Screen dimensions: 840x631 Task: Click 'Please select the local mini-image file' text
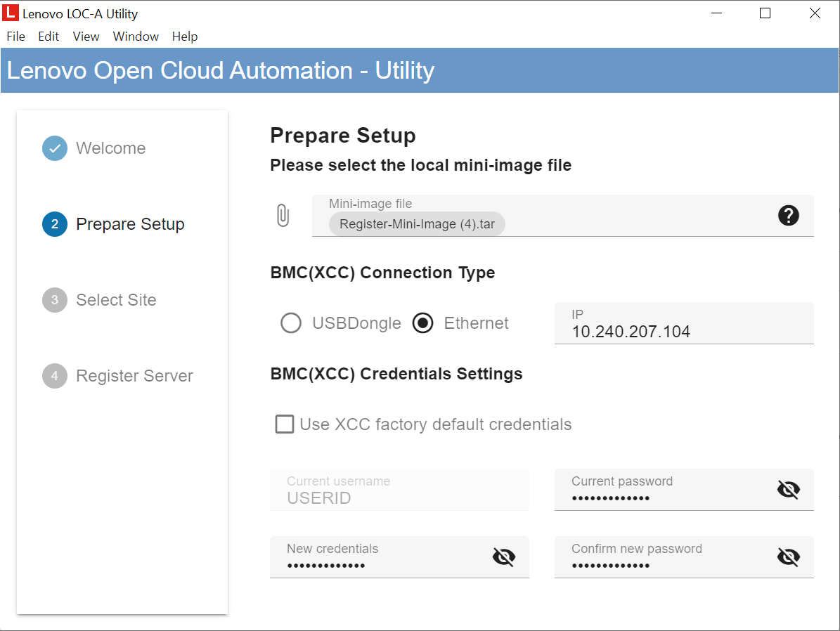click(420, 165)
